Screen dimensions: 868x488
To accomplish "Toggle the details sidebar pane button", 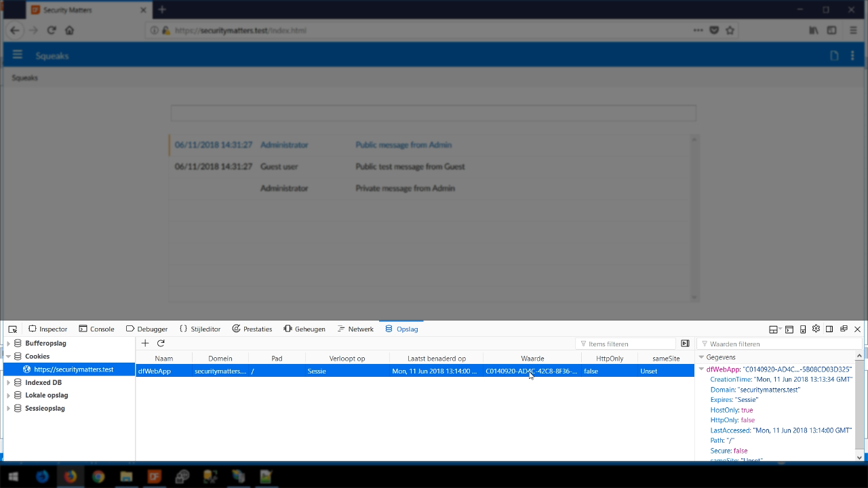I will point(685,344).
